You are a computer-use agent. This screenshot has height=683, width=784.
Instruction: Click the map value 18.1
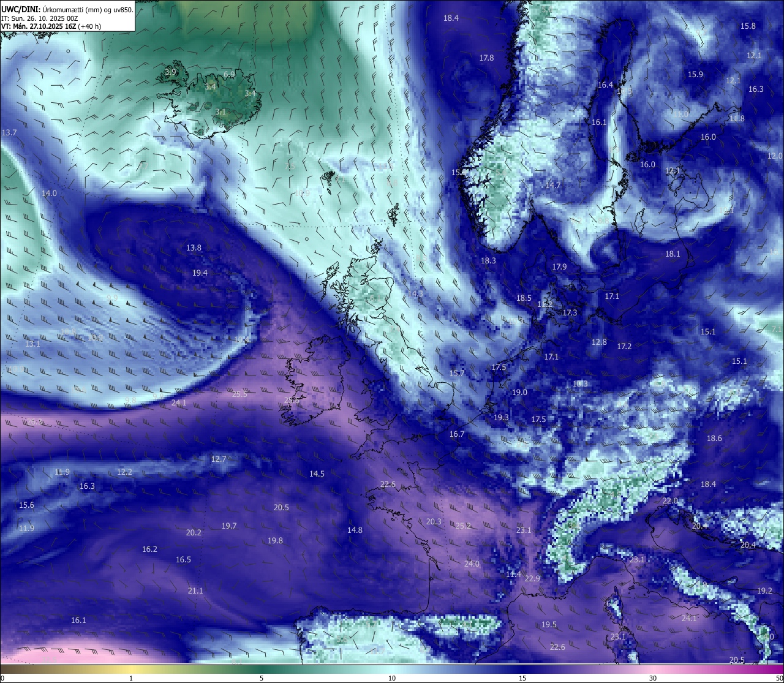coord(673,254)
